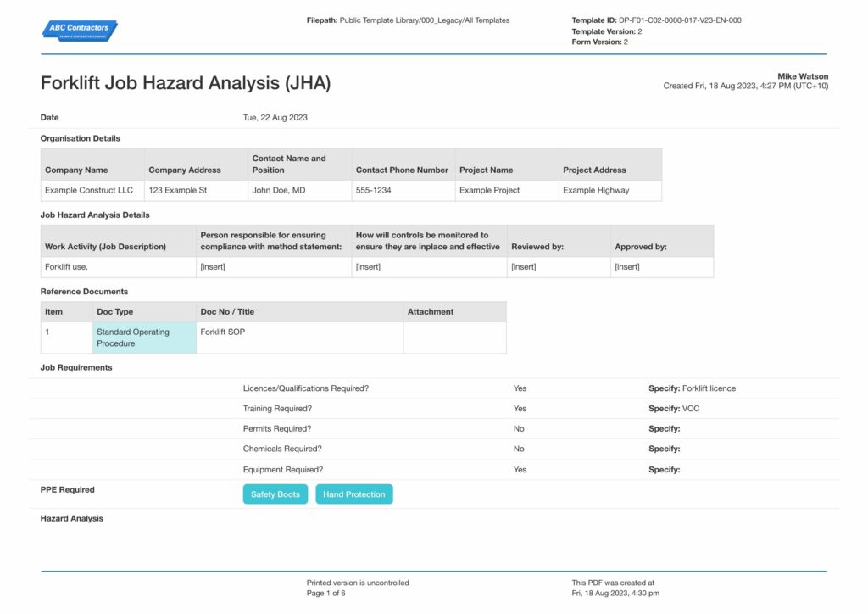Click the Specify: Forklift licence text

(x=692, y=388)
